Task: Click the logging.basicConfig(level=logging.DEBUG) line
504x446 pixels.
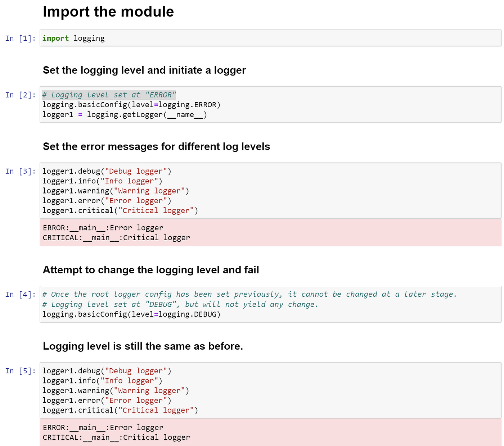Action: 131,314
